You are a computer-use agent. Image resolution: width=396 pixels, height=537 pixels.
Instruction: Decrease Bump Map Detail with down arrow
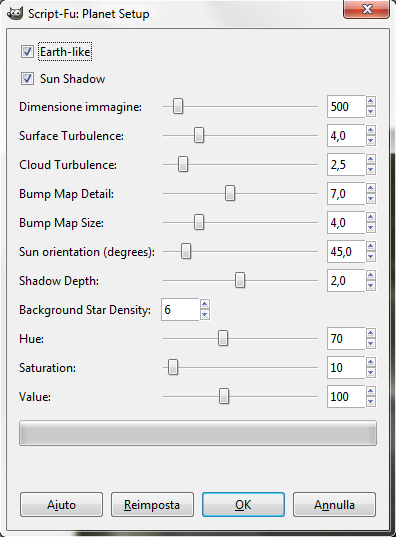(371, 199)
